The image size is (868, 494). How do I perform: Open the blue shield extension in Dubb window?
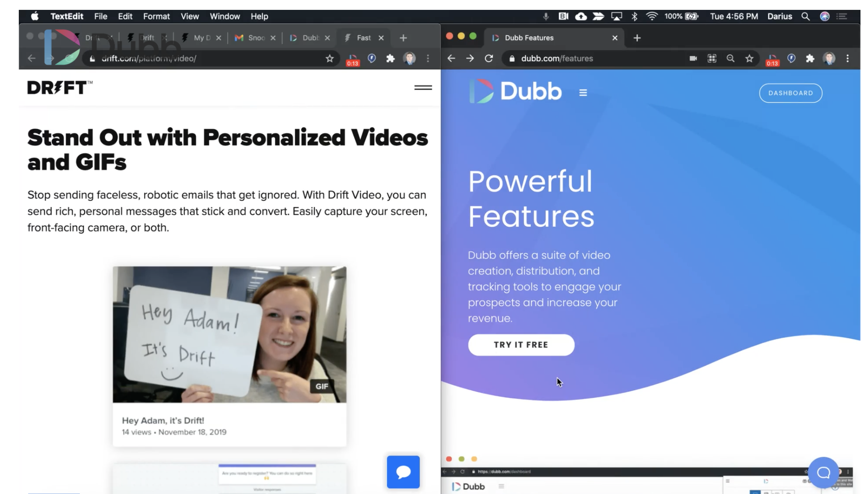pyautogui.click(x=791, y=58)
